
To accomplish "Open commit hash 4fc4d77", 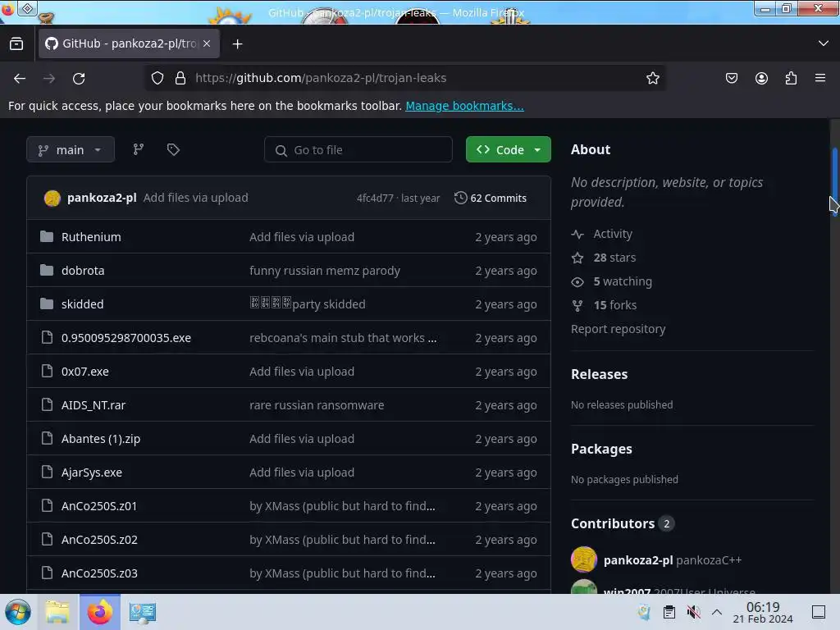I will 375,199.
